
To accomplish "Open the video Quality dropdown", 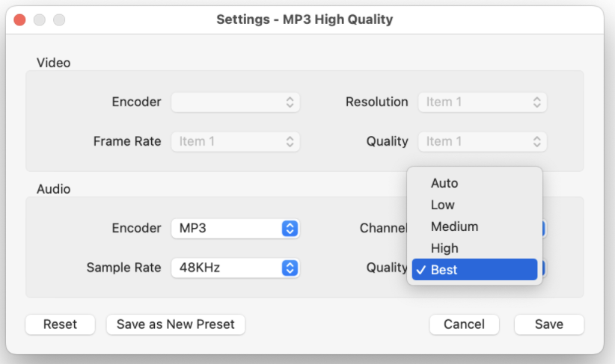I will 482,141.
